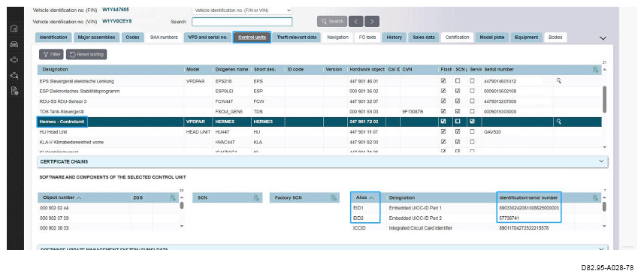
Task: Click the export icon in the Factory SCN header
Action: pos(334,197)
